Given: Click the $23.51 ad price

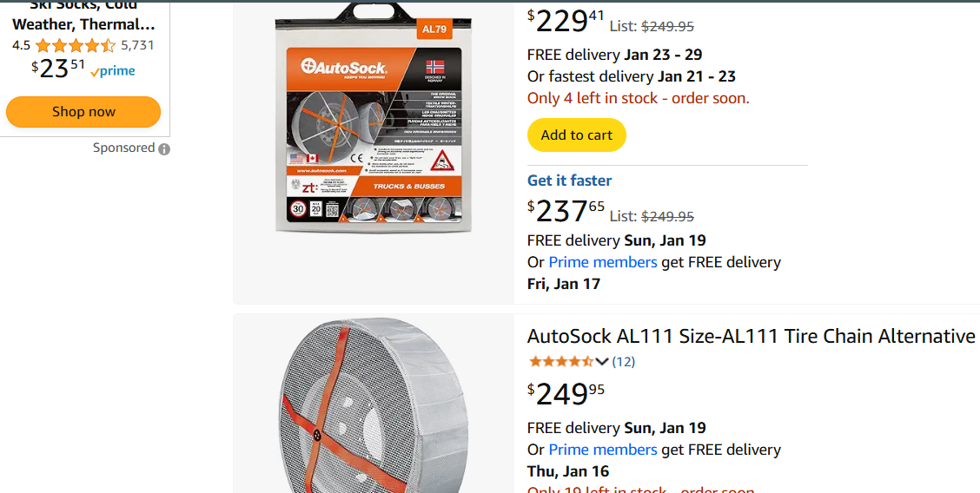Looking at the screenshot, I should point(58,68).
